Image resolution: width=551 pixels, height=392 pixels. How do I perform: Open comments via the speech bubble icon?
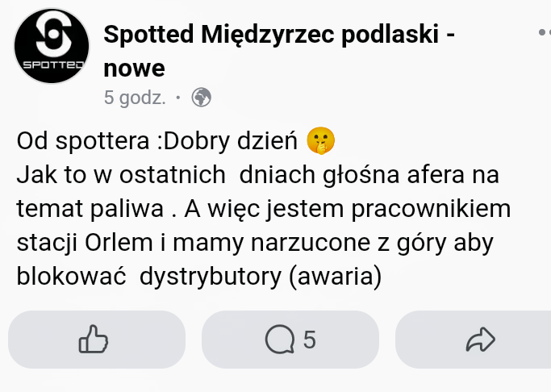tap(280, 340)
